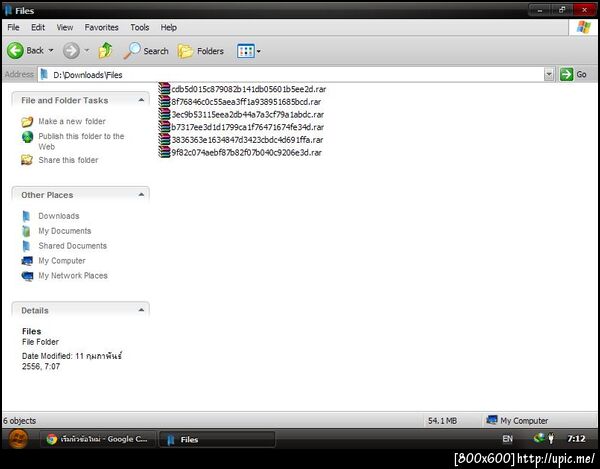Open the Forward history dropdown arrow
The height and width of the screenshot is (469, 600).
pos(87,50)
